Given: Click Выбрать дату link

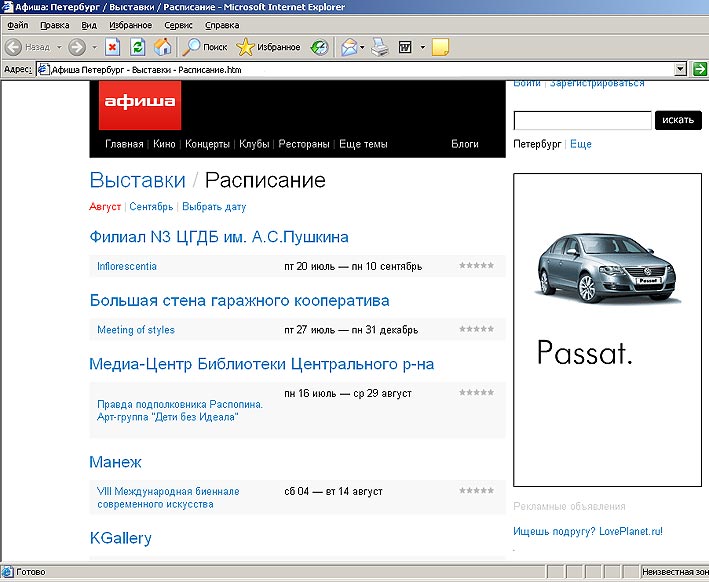Looking at the screenshot, I should click(214, 207).
